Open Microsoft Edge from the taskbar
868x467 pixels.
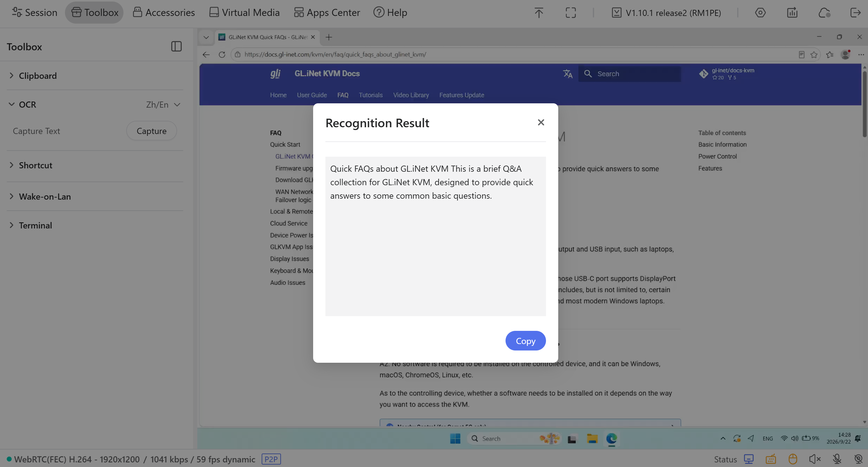point(612,438)
